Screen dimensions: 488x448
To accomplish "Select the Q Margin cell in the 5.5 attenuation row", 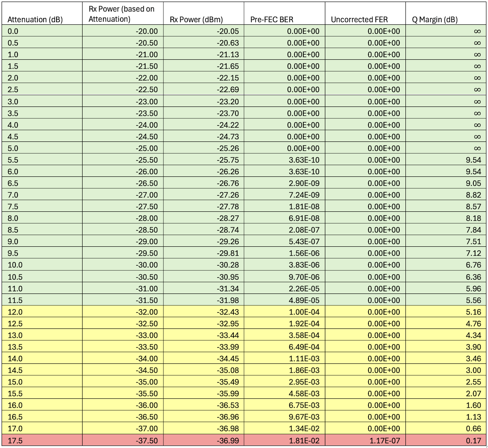I will pos(446,160).
